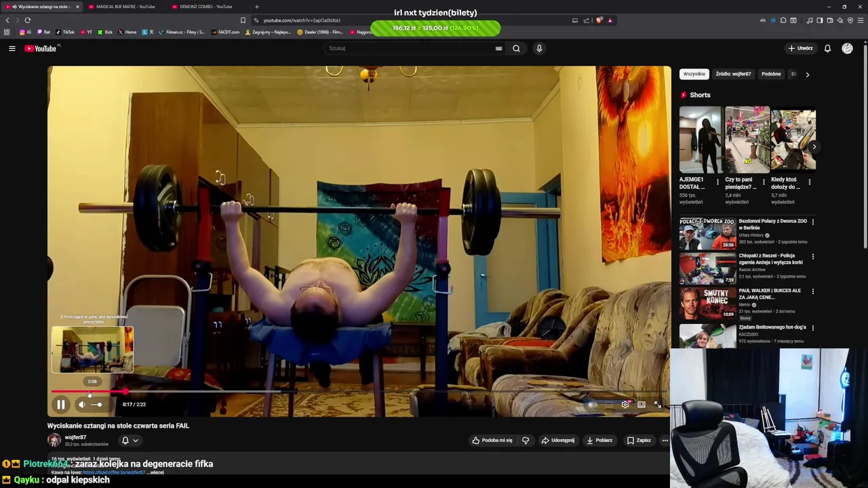Open the Brave wallet icon
Image resolution: width=868 pixels, height=488 pixels.
[x=829, y=20]
